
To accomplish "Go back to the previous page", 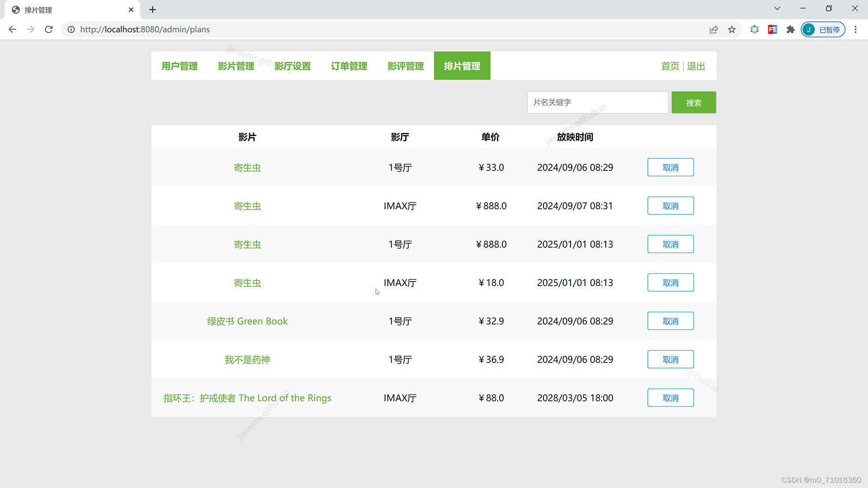I will 12,29.
